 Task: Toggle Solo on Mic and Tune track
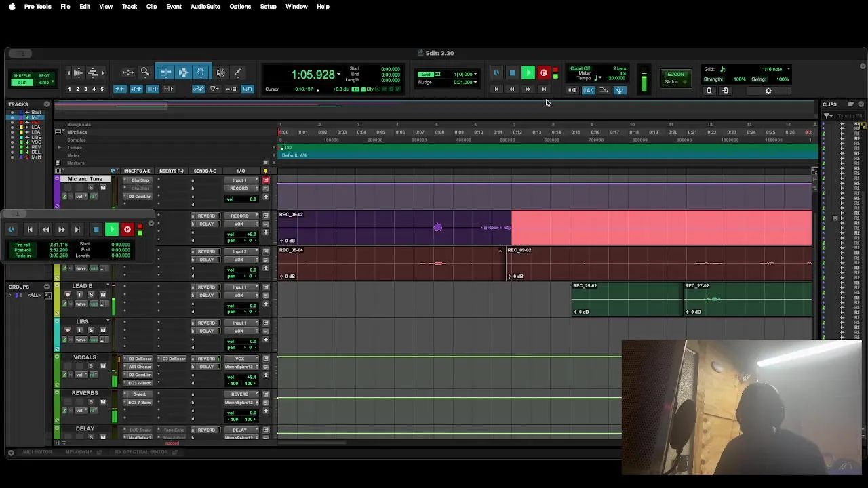click(x=91, y=188)
